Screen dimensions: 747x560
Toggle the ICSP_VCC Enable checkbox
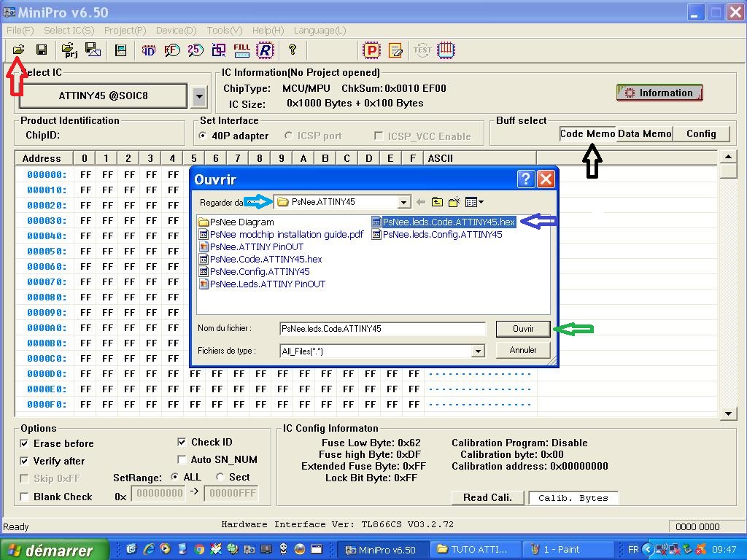(x=379, y=136)
